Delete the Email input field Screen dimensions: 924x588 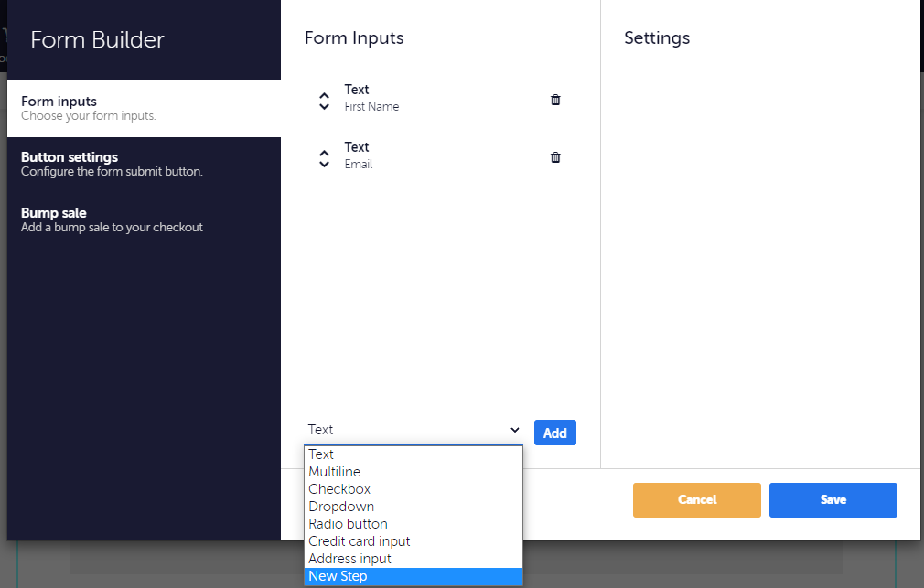pos(555,157)
